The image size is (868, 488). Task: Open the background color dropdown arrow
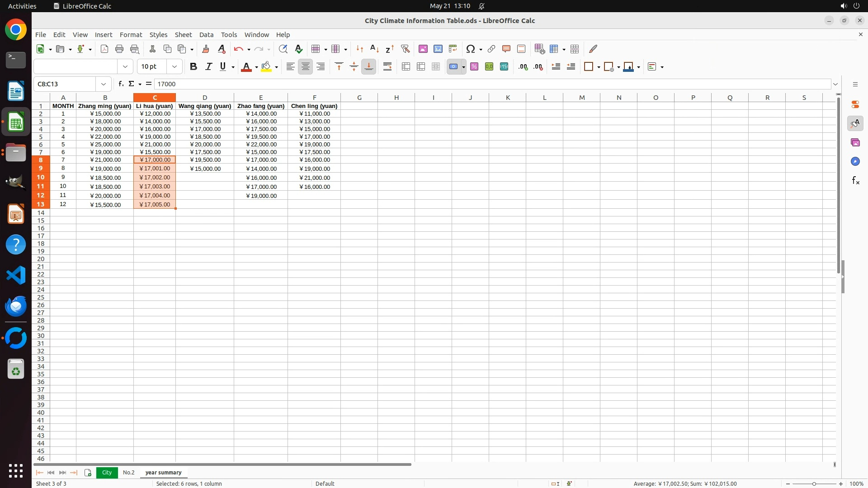point(276,67)
